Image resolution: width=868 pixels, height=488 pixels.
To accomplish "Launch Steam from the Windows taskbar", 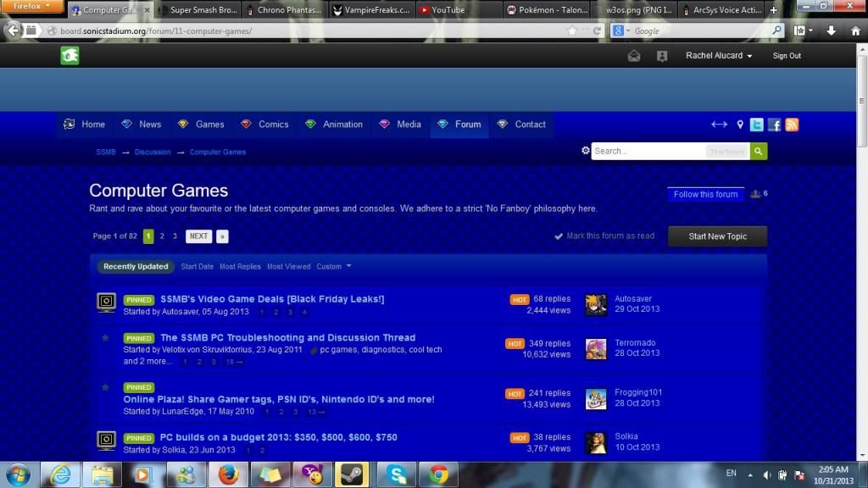I will click(x=352, y=474).
